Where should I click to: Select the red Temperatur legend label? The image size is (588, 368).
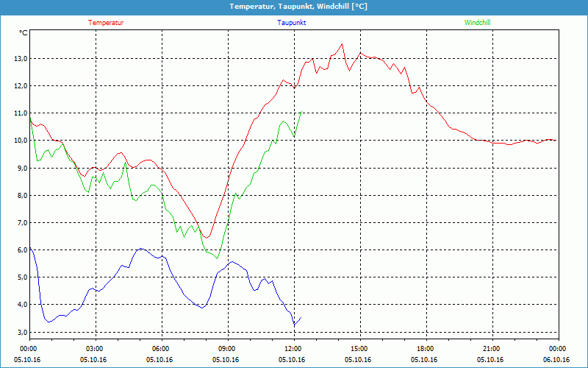coord(106,23)
